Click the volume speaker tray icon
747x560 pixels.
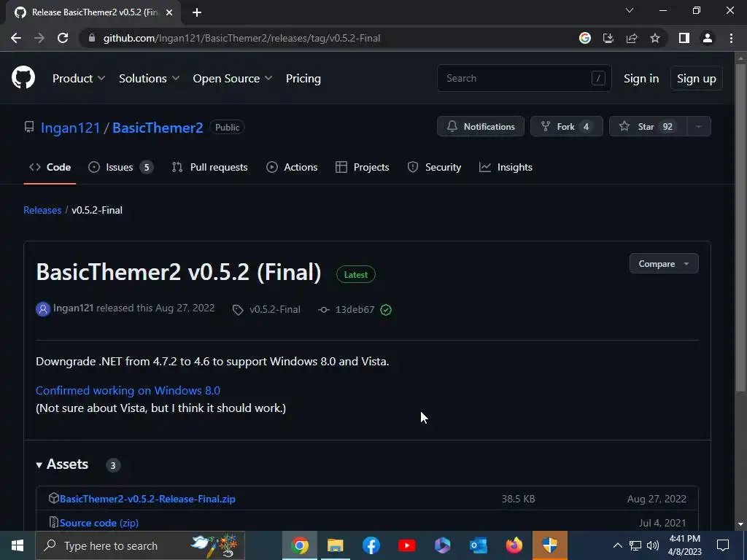(653, 545)
